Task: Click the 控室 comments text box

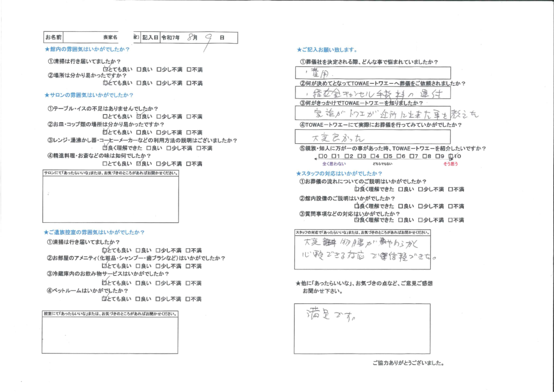Action: click(x=110, y=335)
